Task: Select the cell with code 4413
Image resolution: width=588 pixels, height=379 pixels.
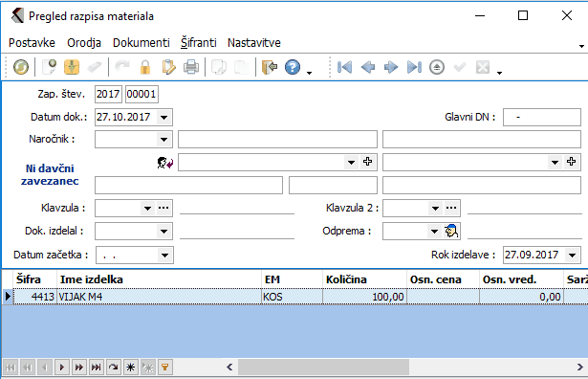Action: click(x=35, y=297)
